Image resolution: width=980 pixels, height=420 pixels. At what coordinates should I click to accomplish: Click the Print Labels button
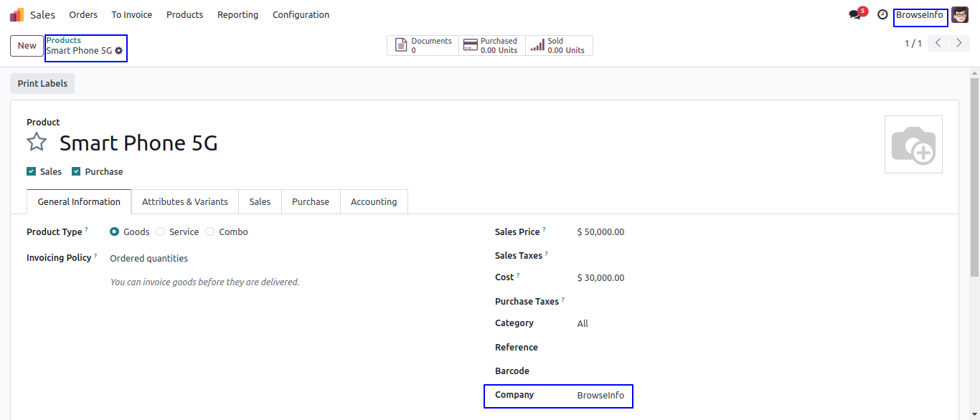[x=42, y=84]
